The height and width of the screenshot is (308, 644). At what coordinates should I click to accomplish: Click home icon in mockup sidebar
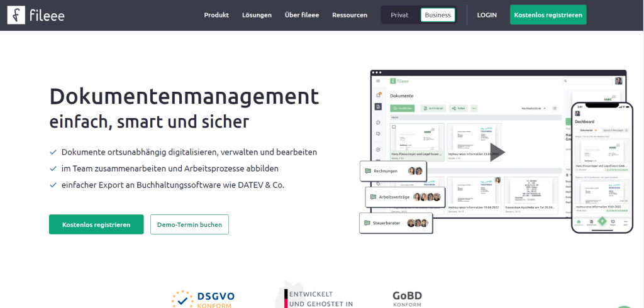[378, 95]
